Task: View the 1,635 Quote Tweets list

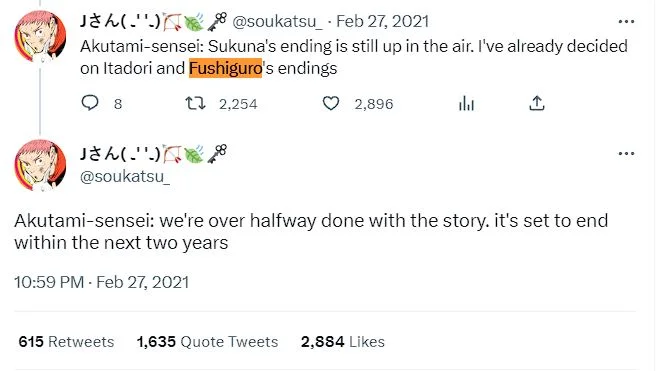Action: tap(207, 342)
